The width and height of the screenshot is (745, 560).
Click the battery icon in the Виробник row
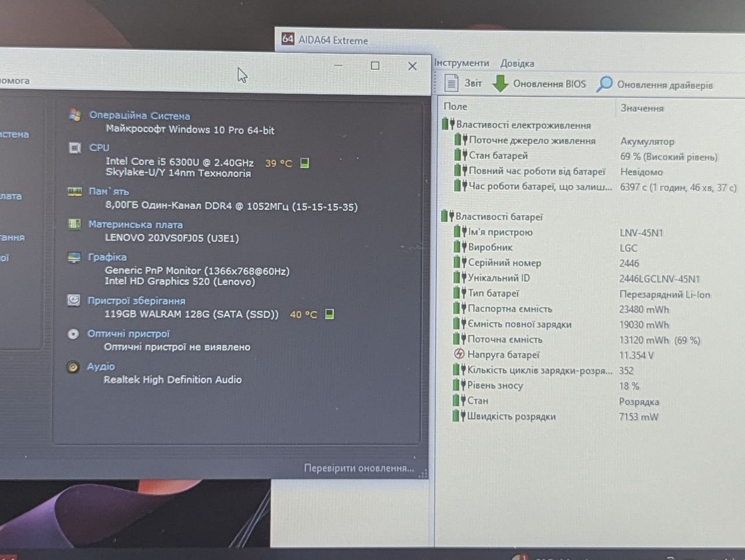[460, 247]
